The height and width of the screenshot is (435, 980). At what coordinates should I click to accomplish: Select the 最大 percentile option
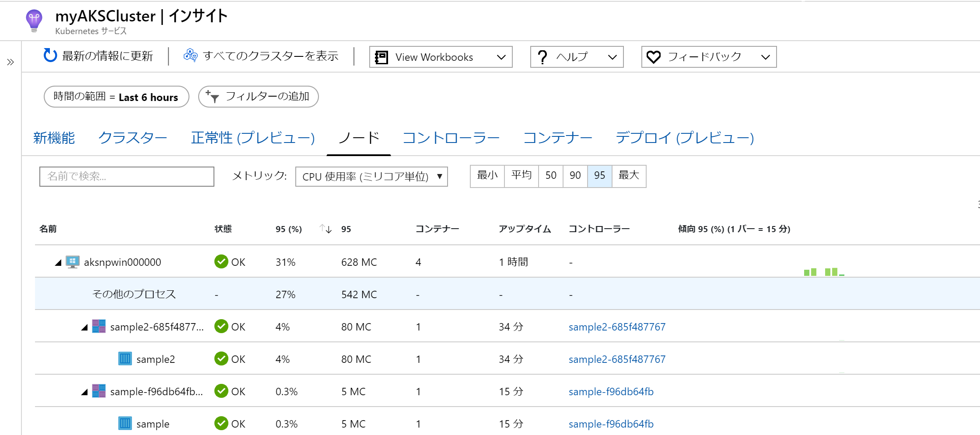pyautogui.click(x=629, y=176)
